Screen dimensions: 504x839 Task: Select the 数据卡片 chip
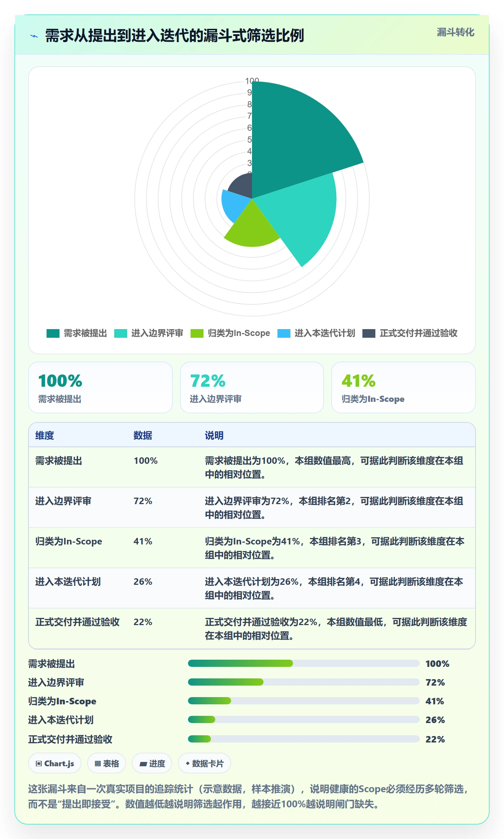pyautogui.click(x=204, y=763)
